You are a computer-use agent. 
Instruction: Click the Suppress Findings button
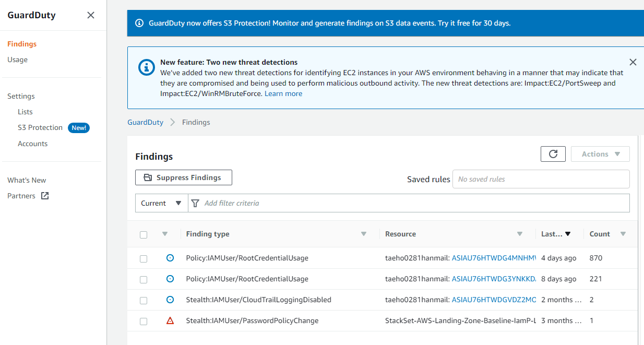pos(184,177)
